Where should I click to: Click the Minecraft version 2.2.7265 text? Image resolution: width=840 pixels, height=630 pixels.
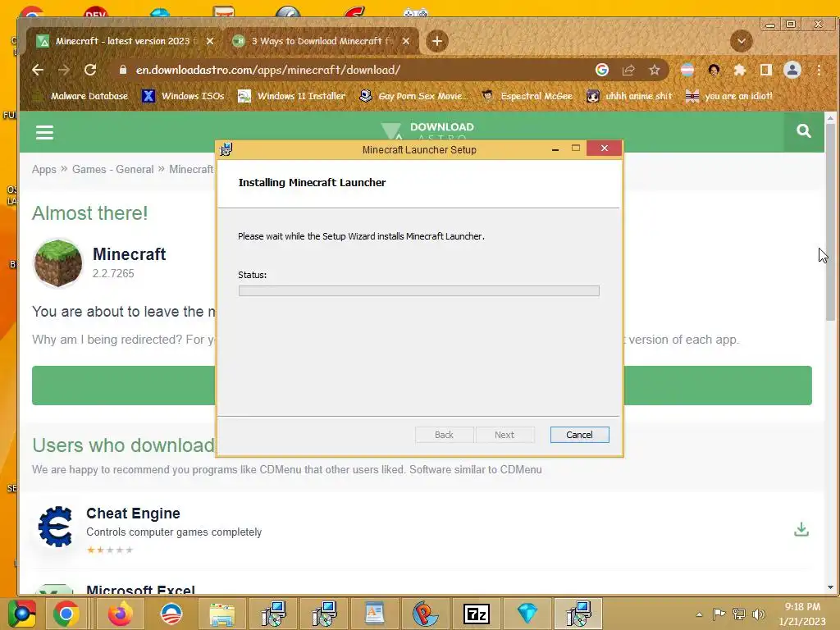[x=113, y=273]
